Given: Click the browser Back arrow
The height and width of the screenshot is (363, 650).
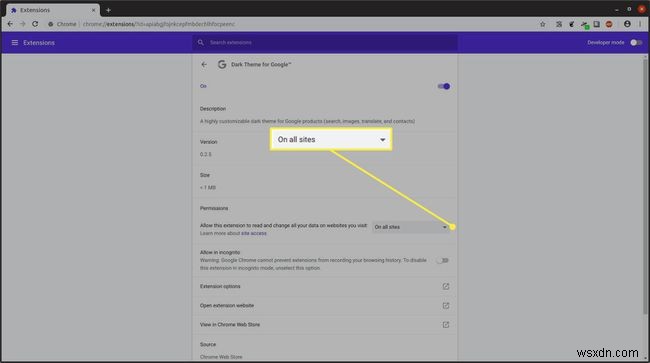Looking at the screenshot, I should 10,24.
